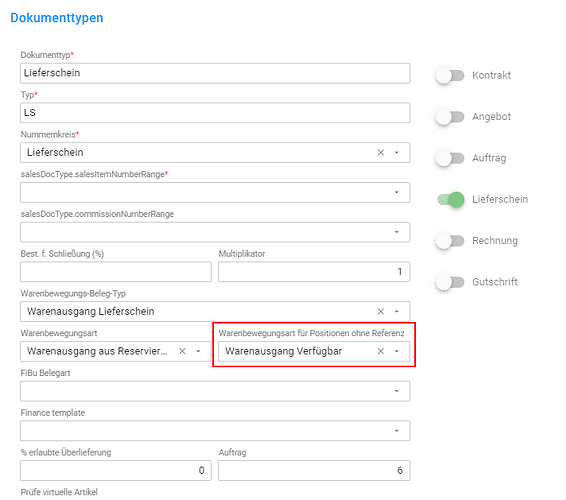Clear Warenausgang Verfügbar selection
This screenshot has height=500, width=566.
pos(380,351)
